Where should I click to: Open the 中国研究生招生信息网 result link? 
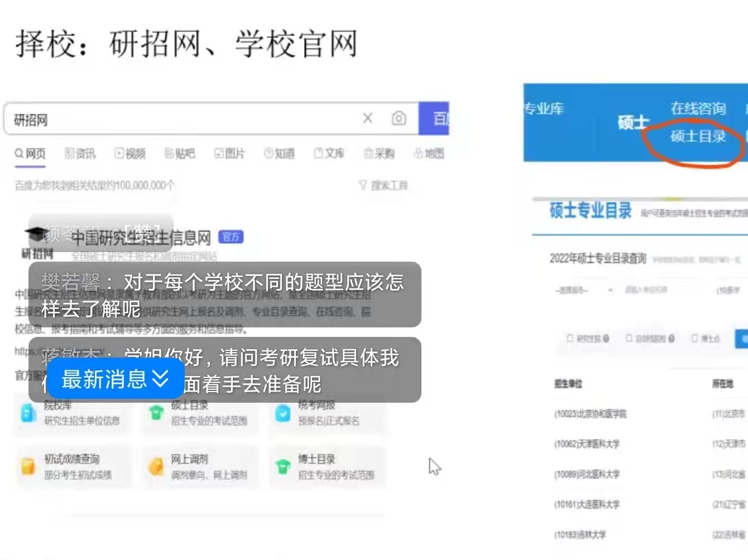click(x=141, y=238)
